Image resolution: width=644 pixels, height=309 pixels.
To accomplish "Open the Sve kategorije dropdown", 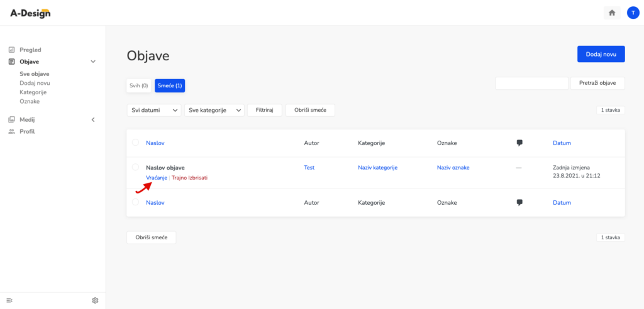I will click(214, 111).
